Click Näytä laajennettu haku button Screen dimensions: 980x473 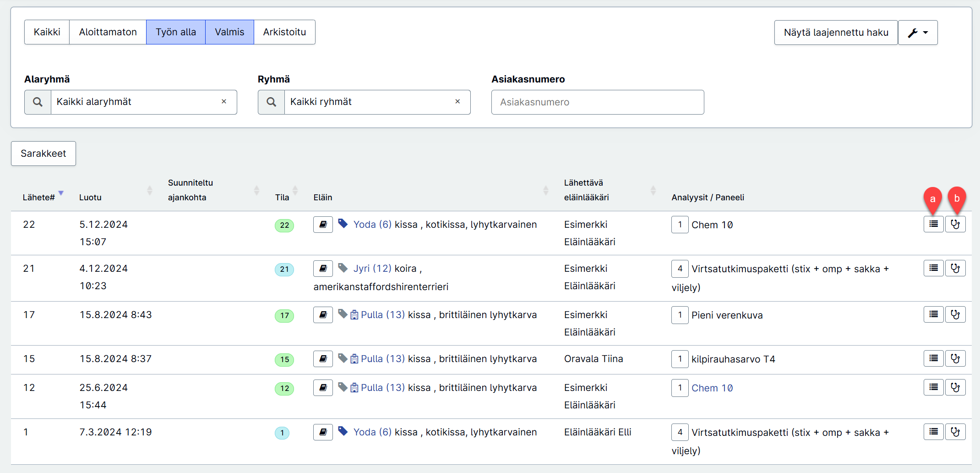coord(836,33)
